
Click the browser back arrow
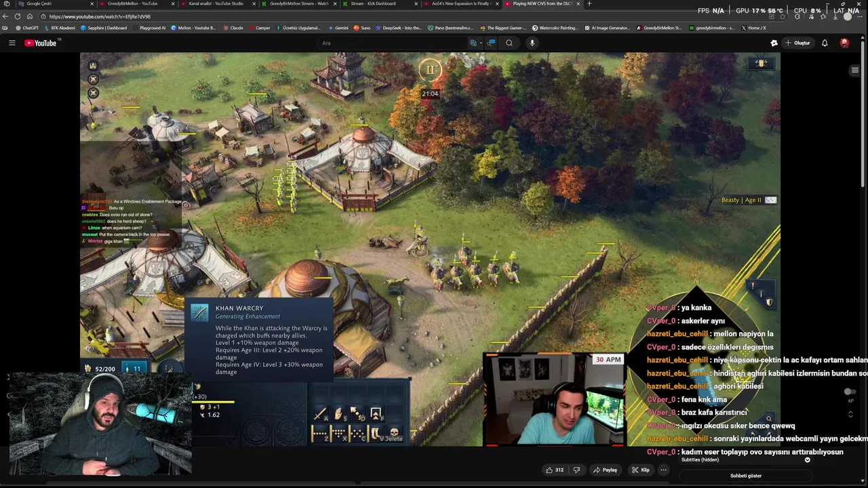tap(5, 16)
